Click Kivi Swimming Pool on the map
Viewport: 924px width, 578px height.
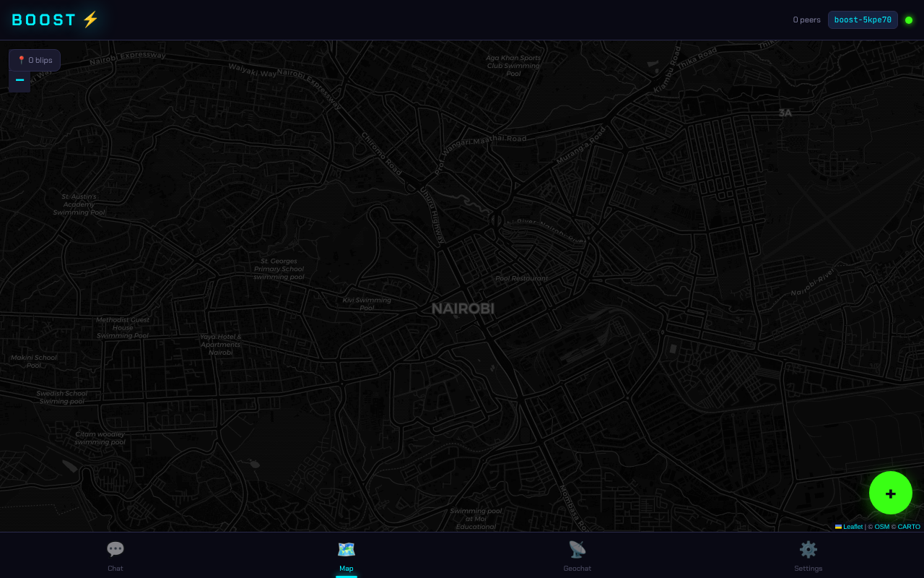(x=367, y=303)
